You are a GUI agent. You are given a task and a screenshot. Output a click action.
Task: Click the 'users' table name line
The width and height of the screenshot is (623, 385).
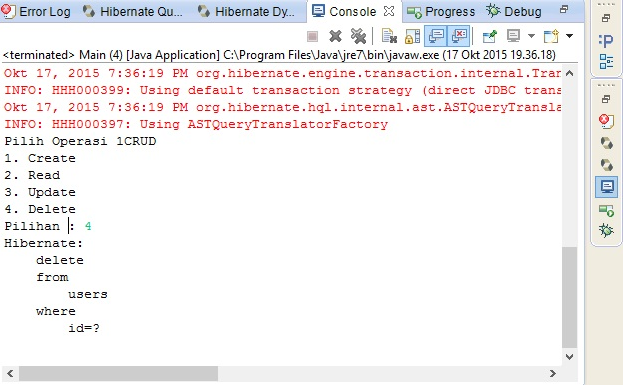pos(88,294)
